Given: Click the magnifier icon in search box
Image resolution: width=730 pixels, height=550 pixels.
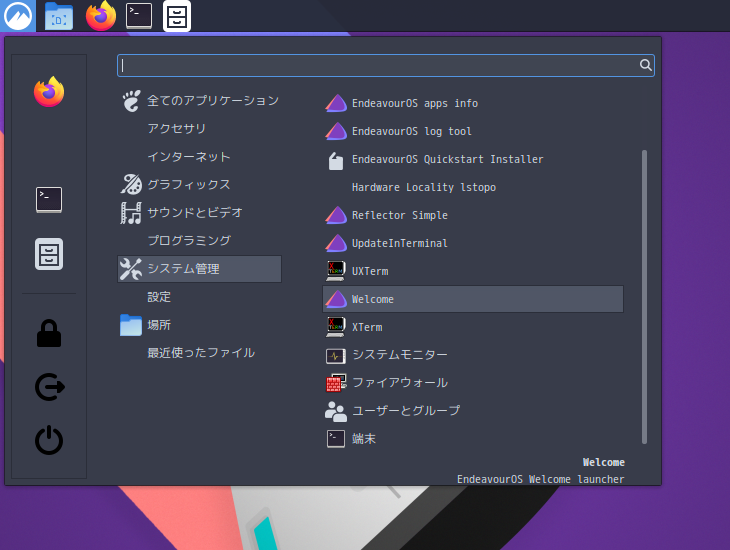Looking at the screenshot, I should point(645,65).
